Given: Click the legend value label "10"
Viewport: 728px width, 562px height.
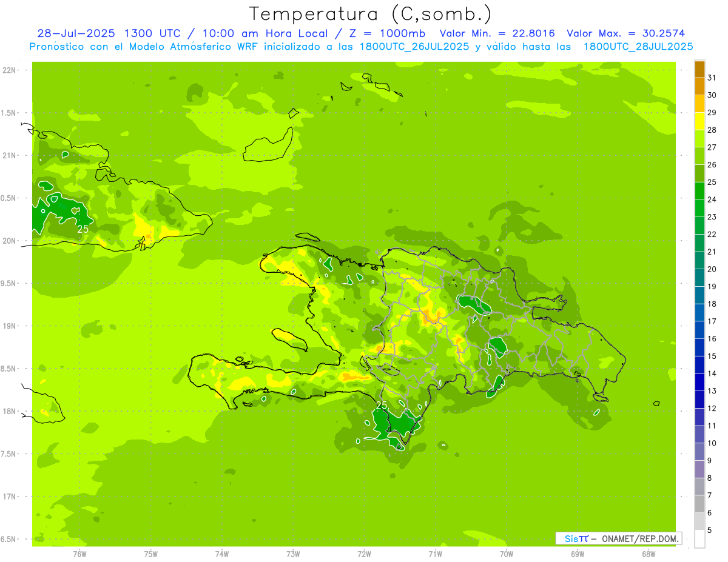Looking at the screenshot, I should [x=712, y=443].
